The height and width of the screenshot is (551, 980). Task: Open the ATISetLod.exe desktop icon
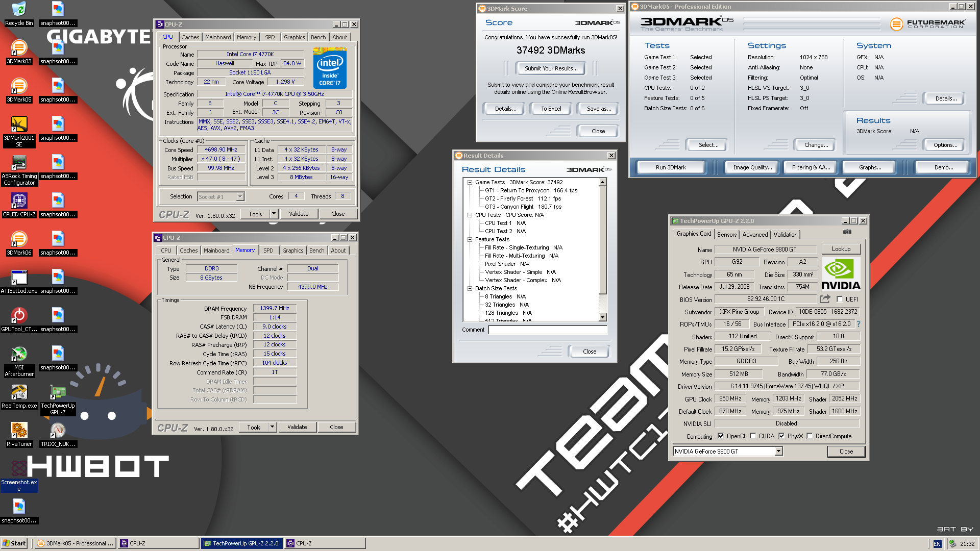(x=19, y=282)
